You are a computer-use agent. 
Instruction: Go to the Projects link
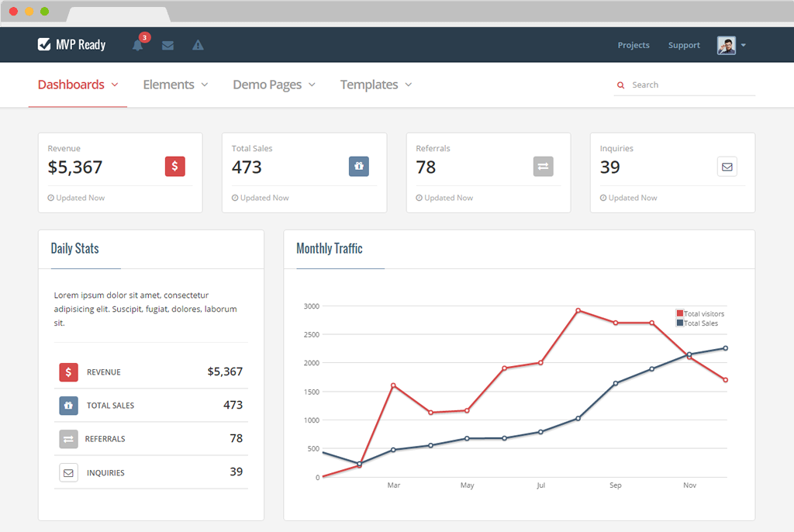point(633,45)
